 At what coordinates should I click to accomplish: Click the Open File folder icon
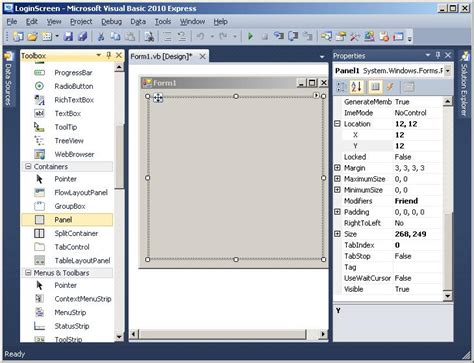[x=32, y=36]
